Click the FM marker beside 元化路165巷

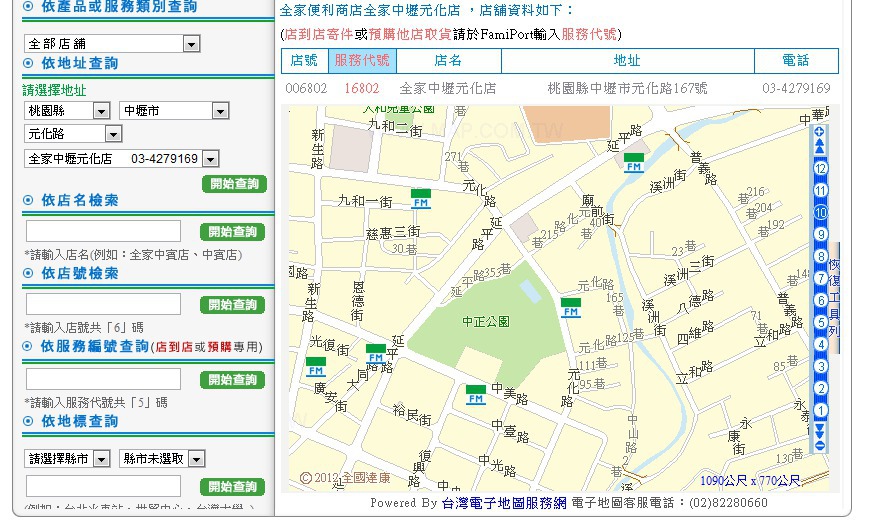tap(571, 307)
